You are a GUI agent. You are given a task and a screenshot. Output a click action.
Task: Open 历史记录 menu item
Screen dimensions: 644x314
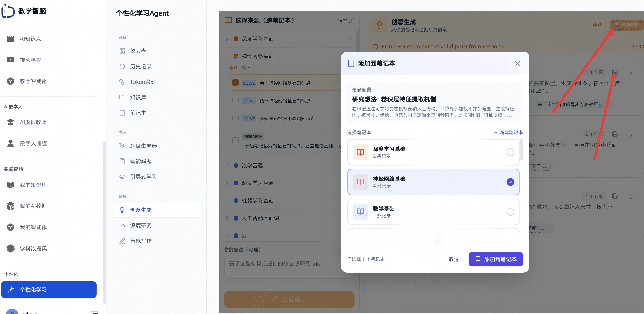click(x=156, y=67)
